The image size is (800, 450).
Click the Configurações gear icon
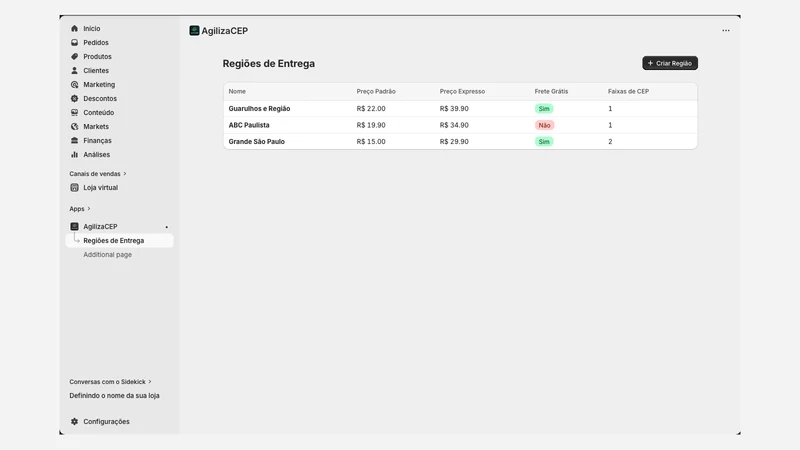coord(74,421)
